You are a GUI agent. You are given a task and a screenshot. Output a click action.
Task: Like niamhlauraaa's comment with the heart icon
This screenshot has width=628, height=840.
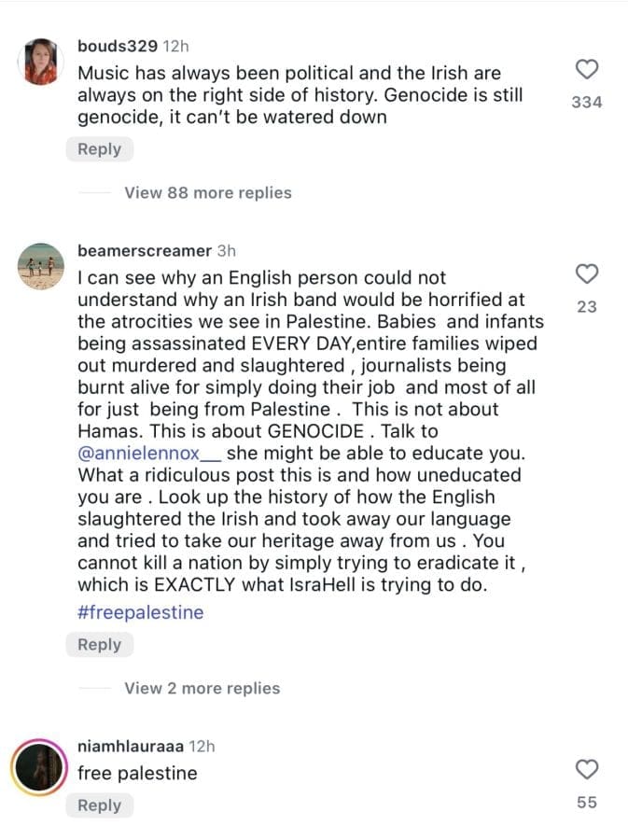pyautogui.click(x=587, y=770)
